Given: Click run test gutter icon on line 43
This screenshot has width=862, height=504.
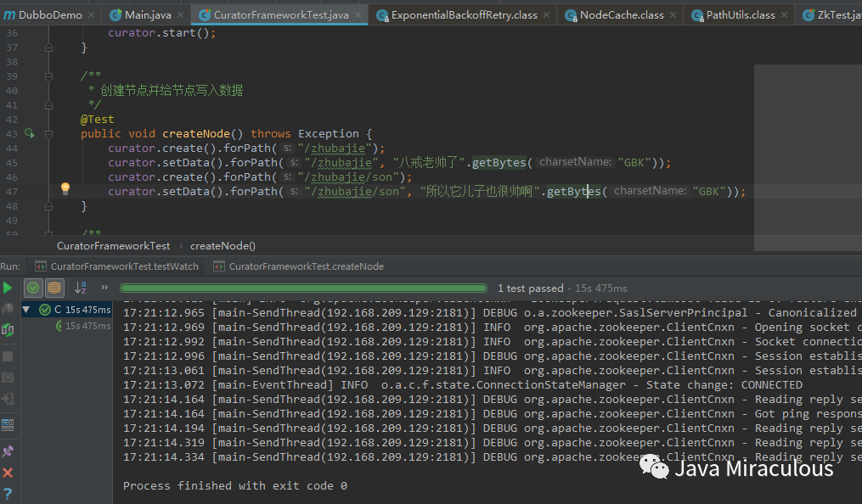Looking at the screenshot, I should click(29, 133).
